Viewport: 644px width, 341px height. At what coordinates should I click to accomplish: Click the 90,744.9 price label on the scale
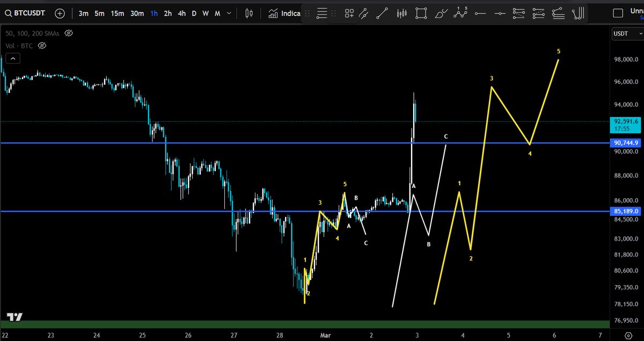(626, 143)
